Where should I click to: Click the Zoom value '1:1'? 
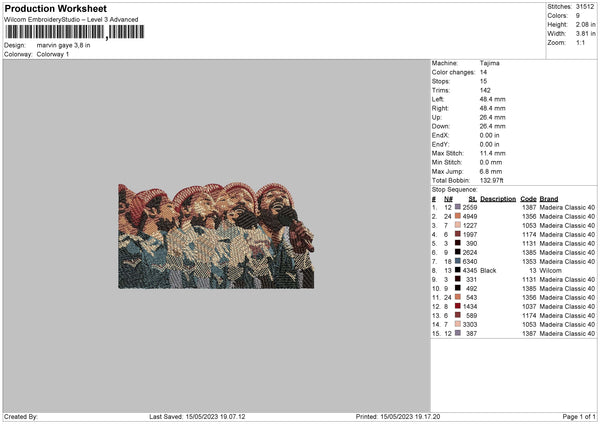(x=580, y=43)
